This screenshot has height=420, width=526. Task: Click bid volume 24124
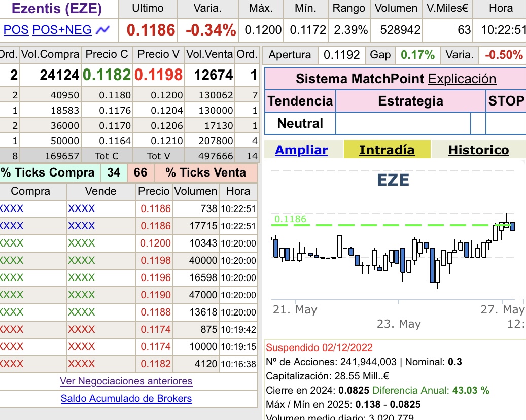pyautogui.click(x=59, y=75)
